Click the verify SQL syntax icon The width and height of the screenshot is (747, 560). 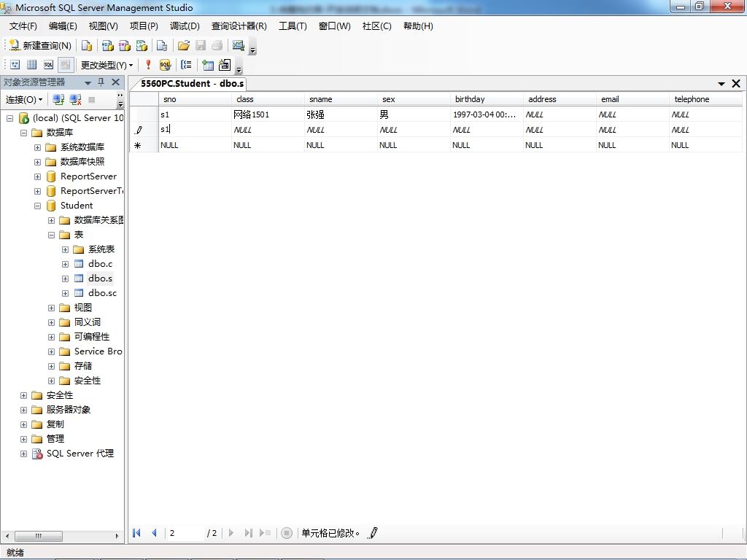coord(166,65)
